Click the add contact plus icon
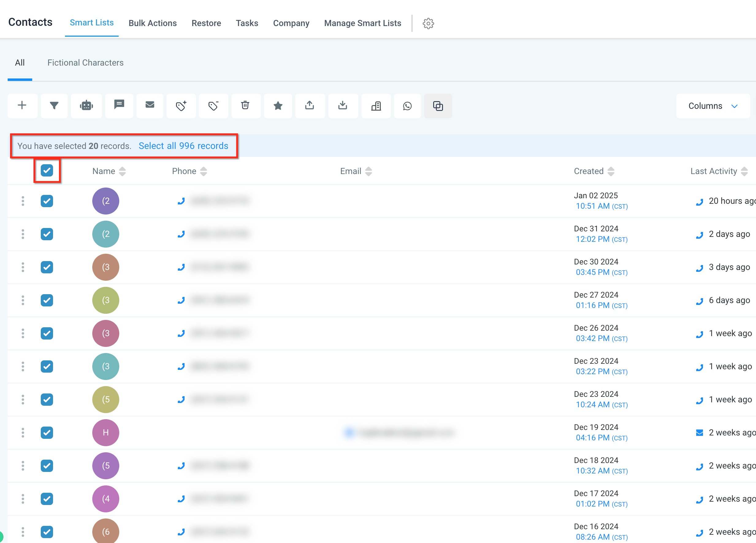 pos(22,106)
